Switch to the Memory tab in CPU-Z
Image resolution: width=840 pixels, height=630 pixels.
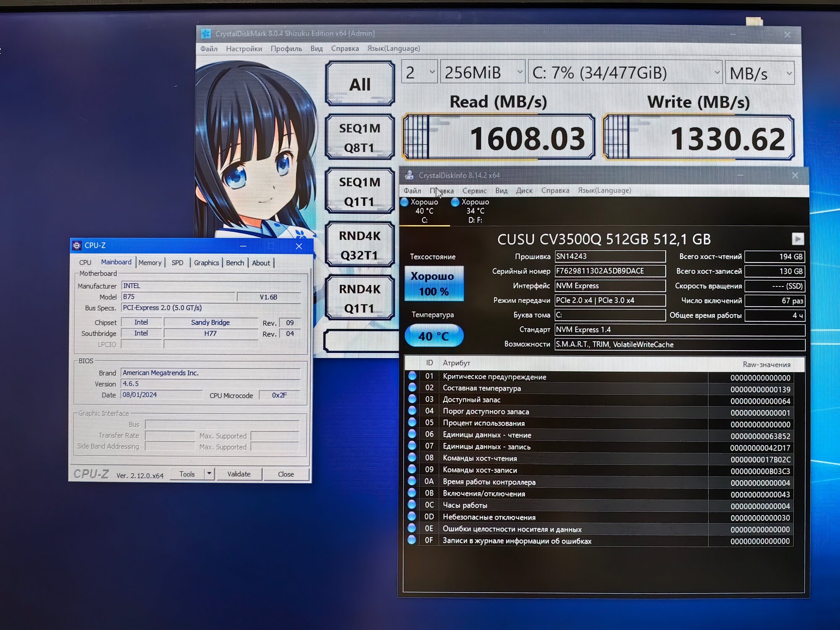[150, 262]
